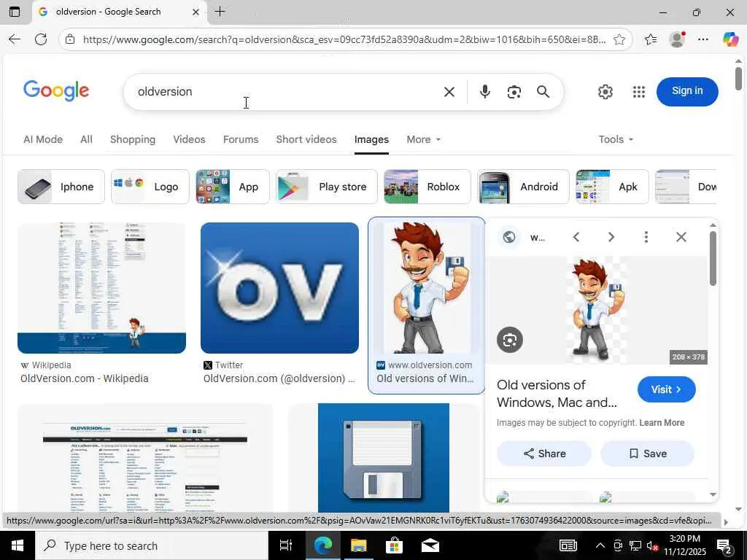The width and height of the screenshot is (747, 560).
Task: Search inside image with Lens icon
Action: pos(510,340)
